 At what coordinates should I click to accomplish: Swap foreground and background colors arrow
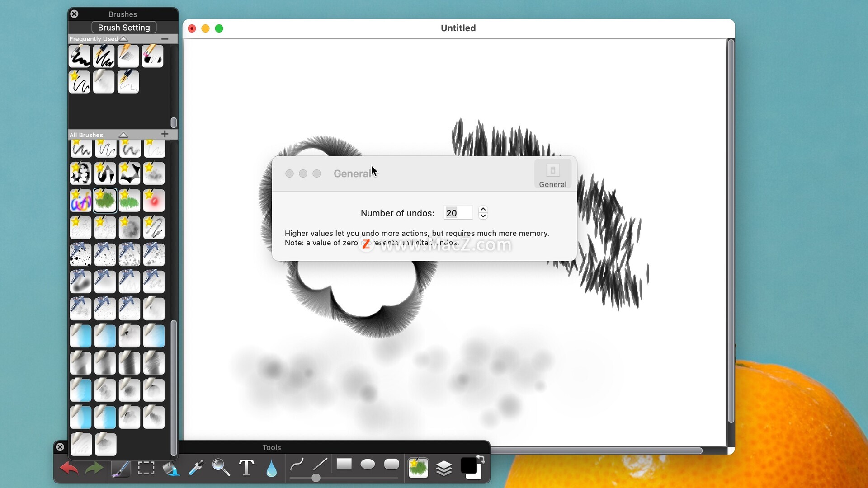point(481,460)
